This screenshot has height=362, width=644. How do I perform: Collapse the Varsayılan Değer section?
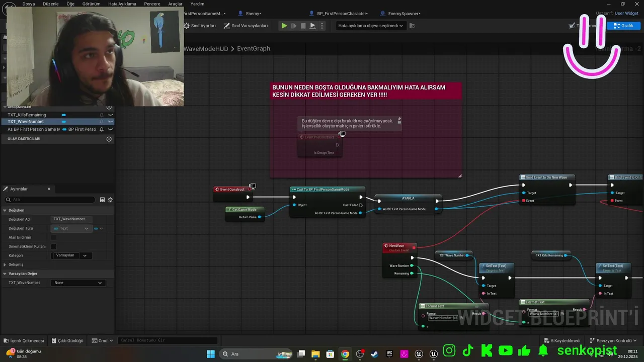(5, 274)
